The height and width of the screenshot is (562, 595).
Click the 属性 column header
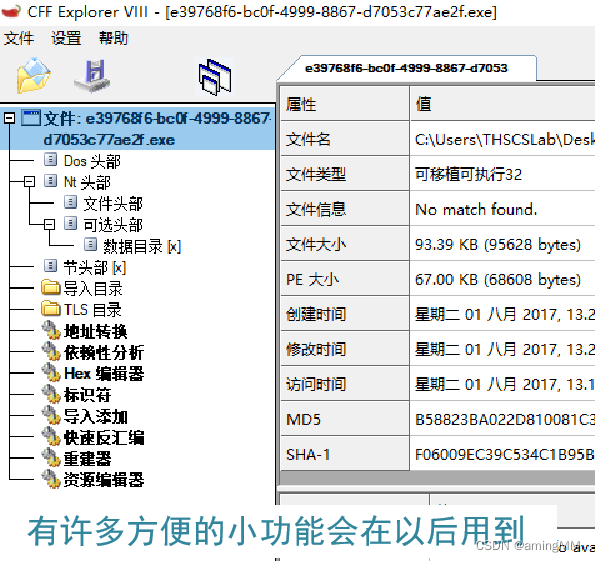(x=345, y=104)
